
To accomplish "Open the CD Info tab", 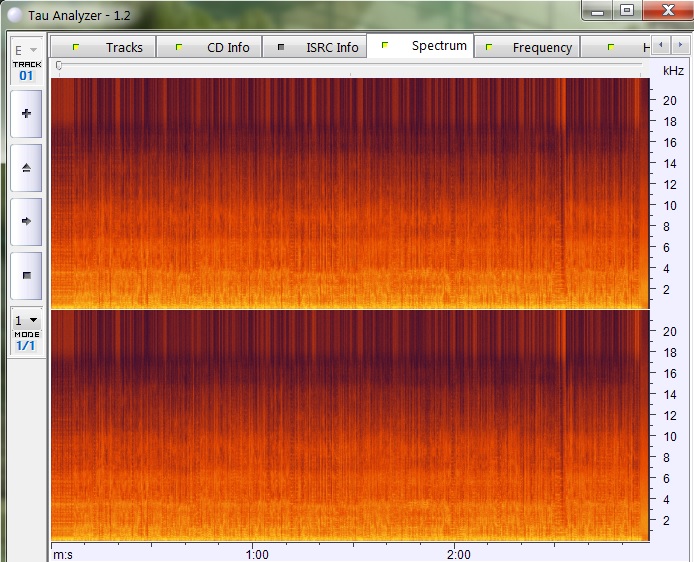I will pyautogui.click(x=213, y=47).
